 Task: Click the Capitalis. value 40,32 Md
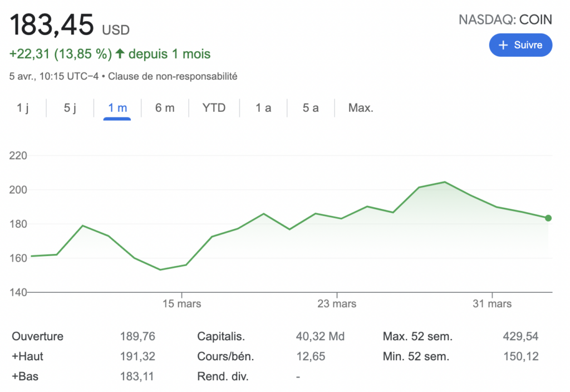320,336
